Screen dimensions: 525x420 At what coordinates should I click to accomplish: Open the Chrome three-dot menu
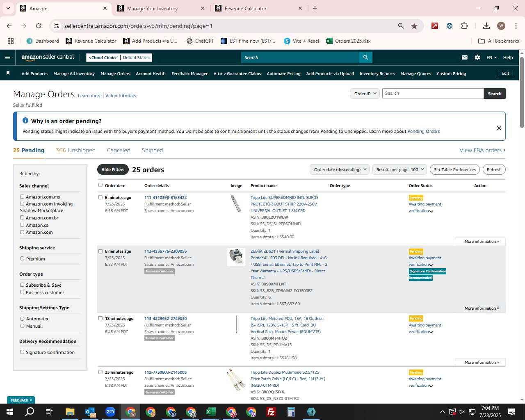point(516,26)
